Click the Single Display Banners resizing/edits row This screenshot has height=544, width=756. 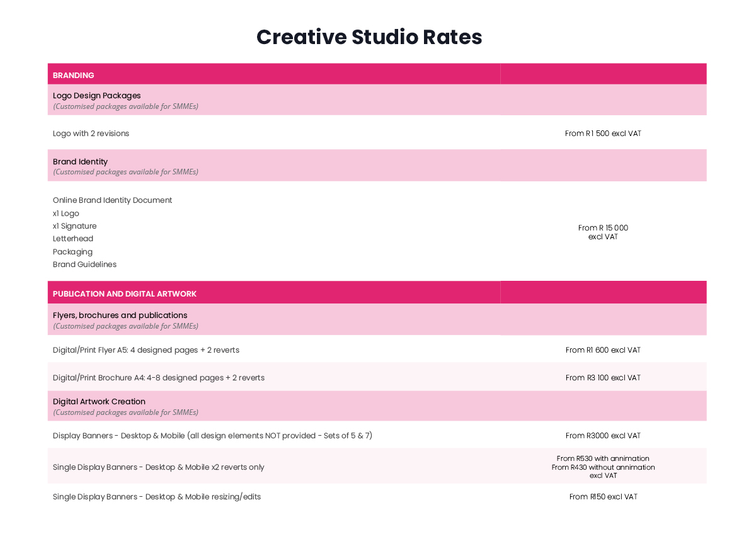coord(377,497)
